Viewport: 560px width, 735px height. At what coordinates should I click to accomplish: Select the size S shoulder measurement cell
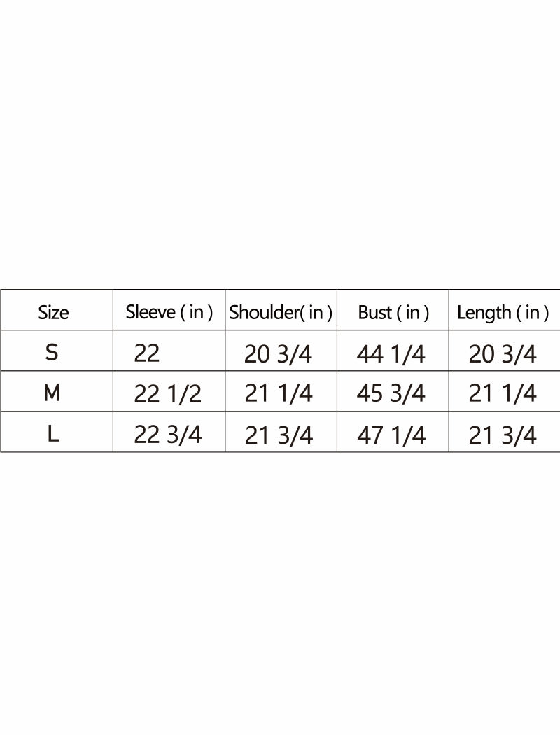pos(278,354)
